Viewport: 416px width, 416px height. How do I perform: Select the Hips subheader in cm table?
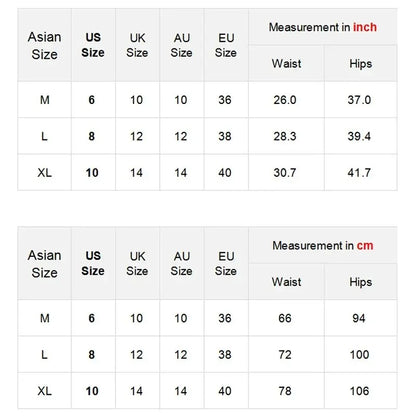(360, 282)
